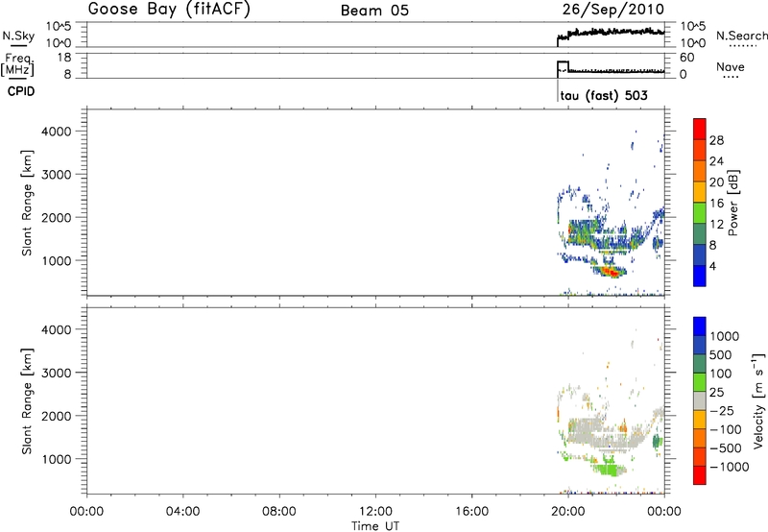Click the '12:00' time axis label

point(375,512)
